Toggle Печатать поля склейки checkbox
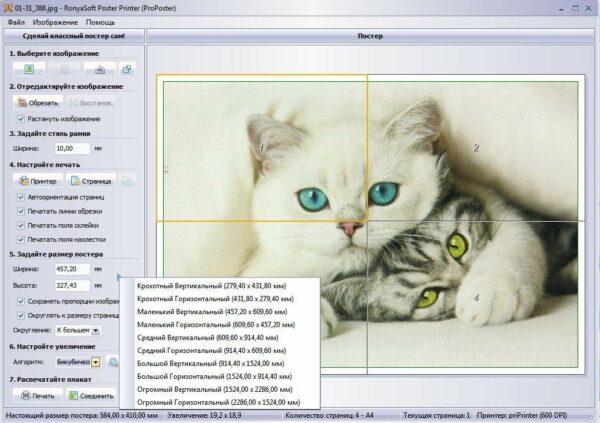Viewport: 600px width, 423px height. point(21,225)
